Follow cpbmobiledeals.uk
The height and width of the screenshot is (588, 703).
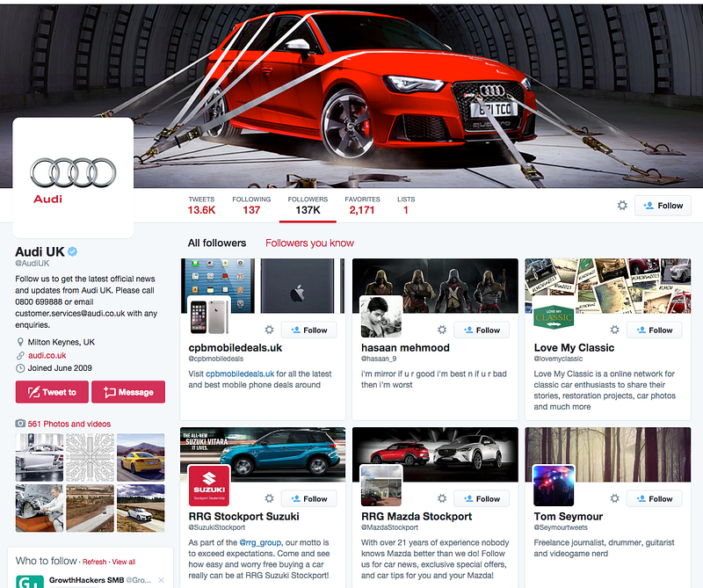tap(309, 330)
